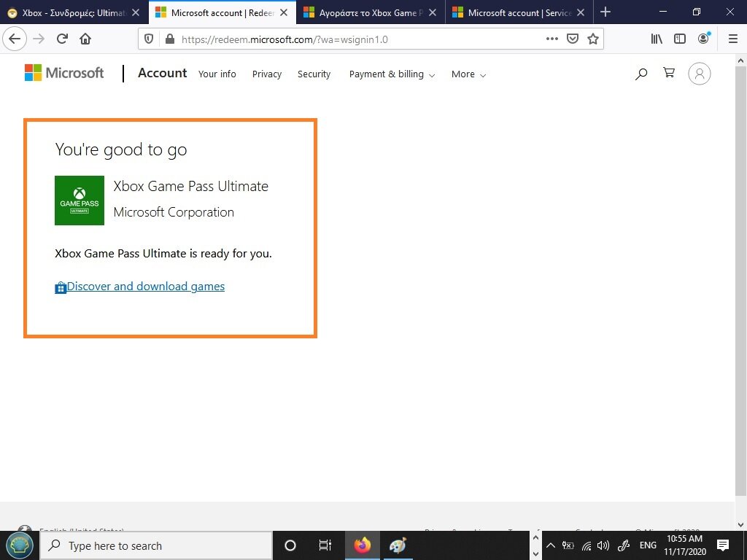Bookmark this page with the star icon
747x560 pixels.
593,39
